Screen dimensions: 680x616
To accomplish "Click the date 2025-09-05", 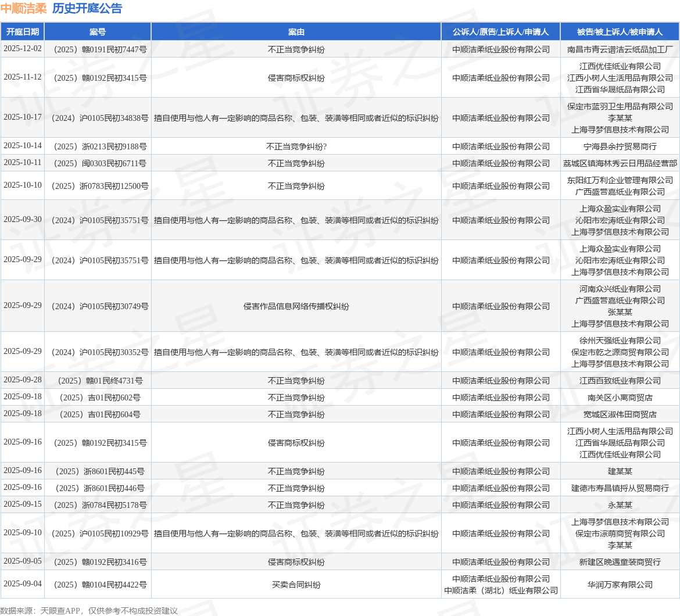I will pyautogui.click(x=23, y=561).
